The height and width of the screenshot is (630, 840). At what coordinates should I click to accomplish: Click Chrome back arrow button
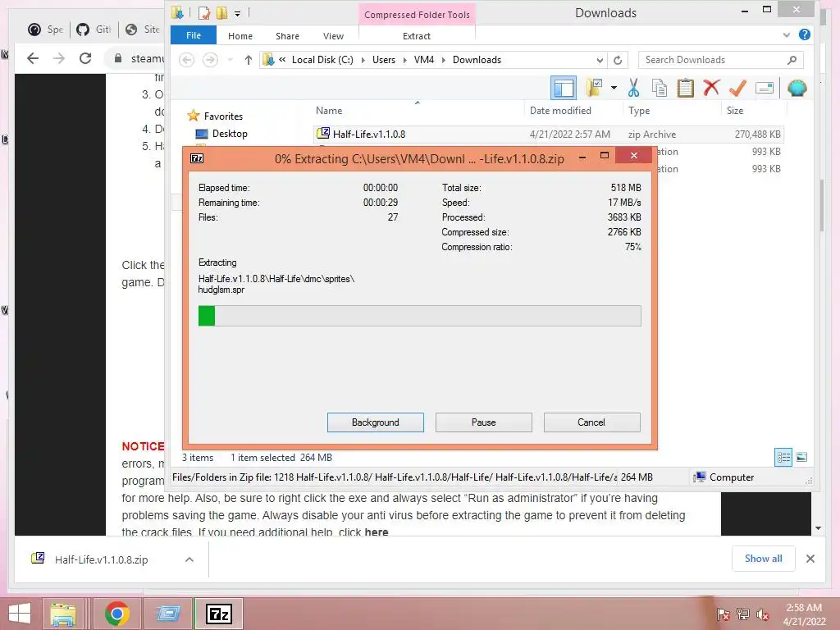tap(33, 58)
